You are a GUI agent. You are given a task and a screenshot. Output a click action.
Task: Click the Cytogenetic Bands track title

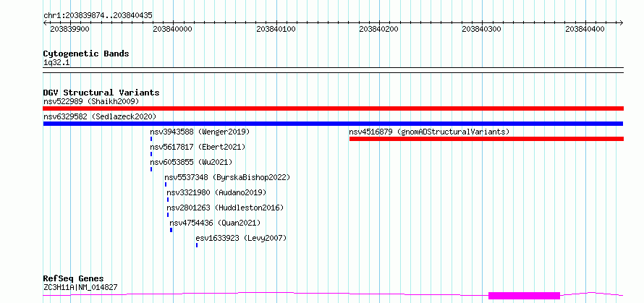(86, 54)
